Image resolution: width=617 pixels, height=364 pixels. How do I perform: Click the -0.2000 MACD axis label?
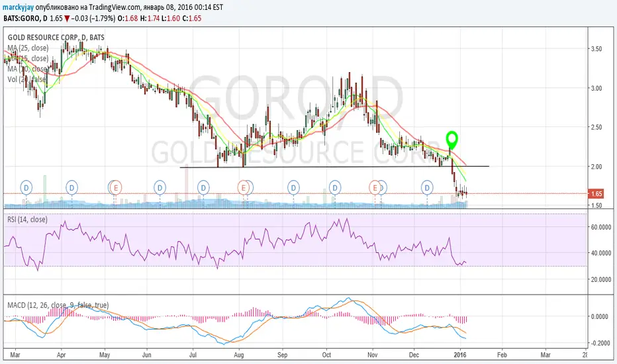click(x=599, y=343)
